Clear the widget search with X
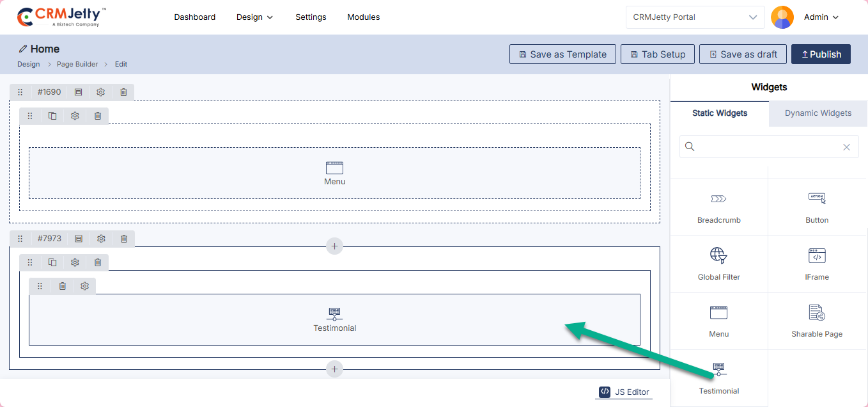 (846, 147)
